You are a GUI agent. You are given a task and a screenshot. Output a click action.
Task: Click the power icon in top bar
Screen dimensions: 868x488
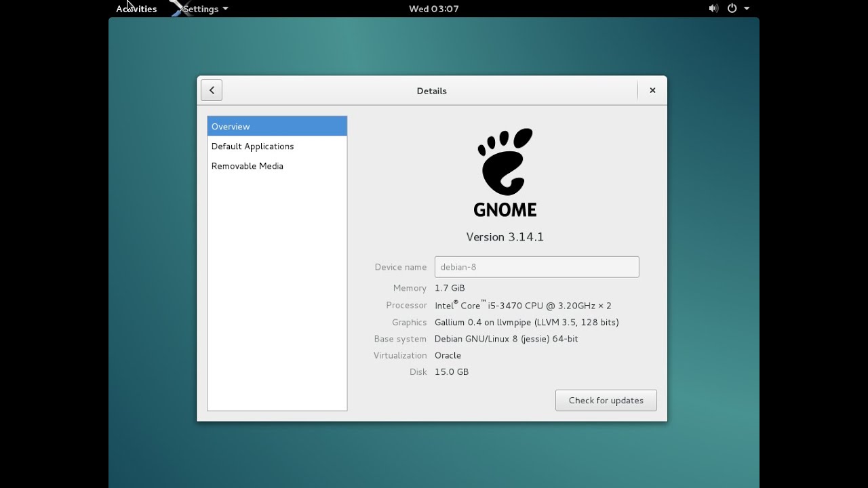click(732, 9)
